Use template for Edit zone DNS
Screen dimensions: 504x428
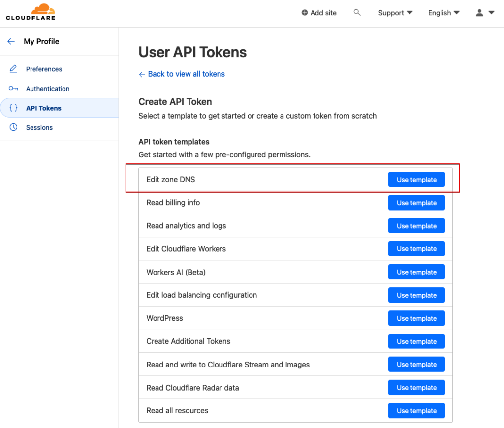coord(416,180)
